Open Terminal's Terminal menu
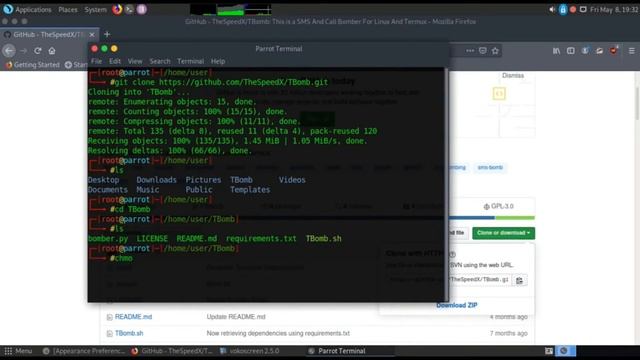This screenshot has height=360, width=640. tap(190, 61)
